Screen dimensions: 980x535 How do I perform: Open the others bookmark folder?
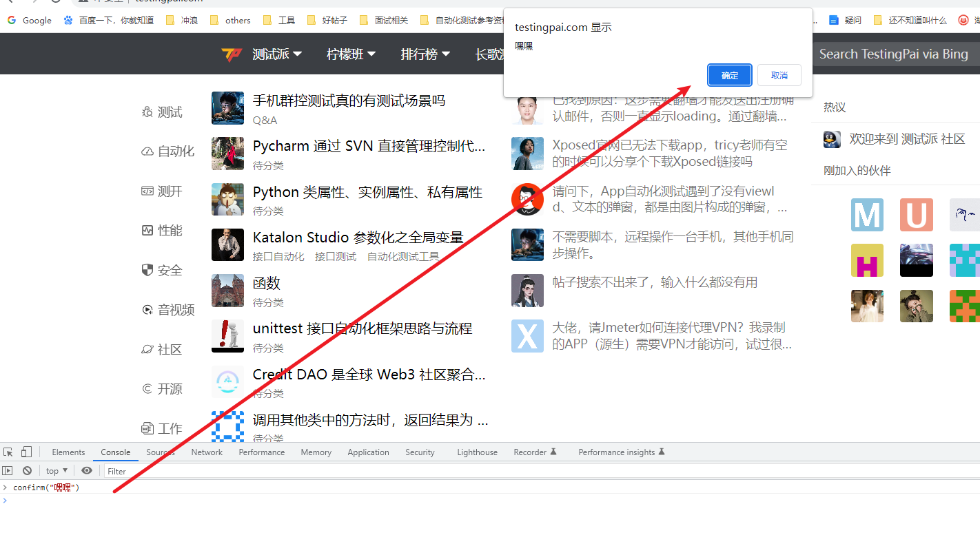tap(230, 21)
